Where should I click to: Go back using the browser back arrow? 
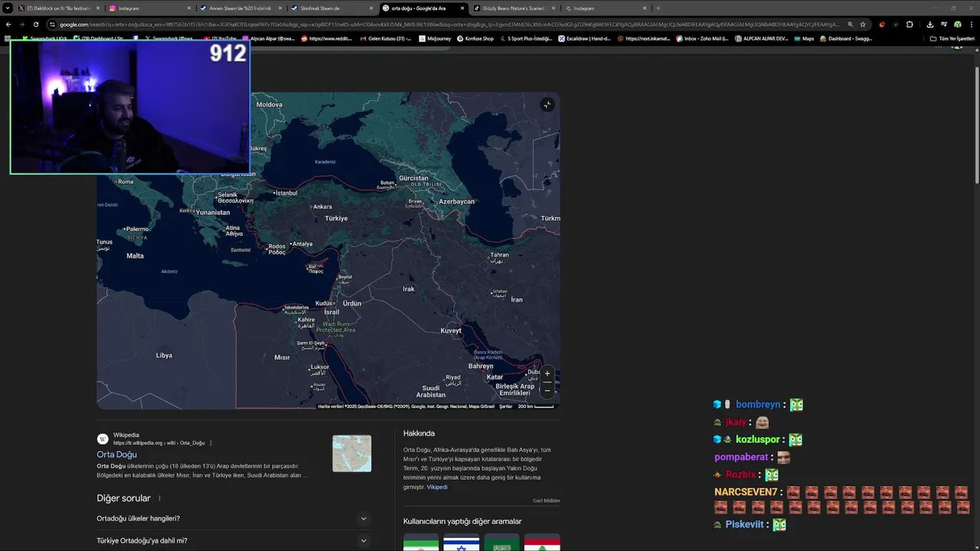(8, 24)
